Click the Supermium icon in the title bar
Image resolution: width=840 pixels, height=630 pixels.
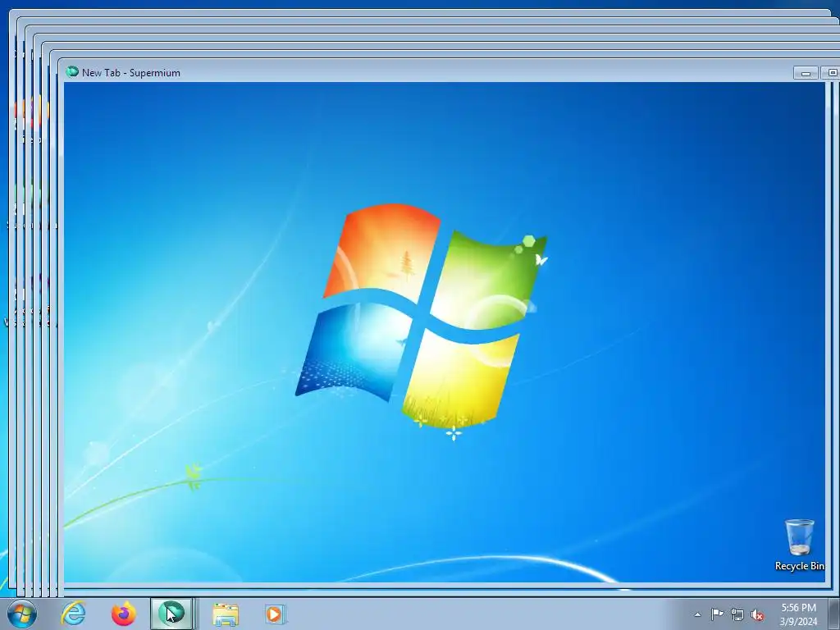[x=72, y=72]
